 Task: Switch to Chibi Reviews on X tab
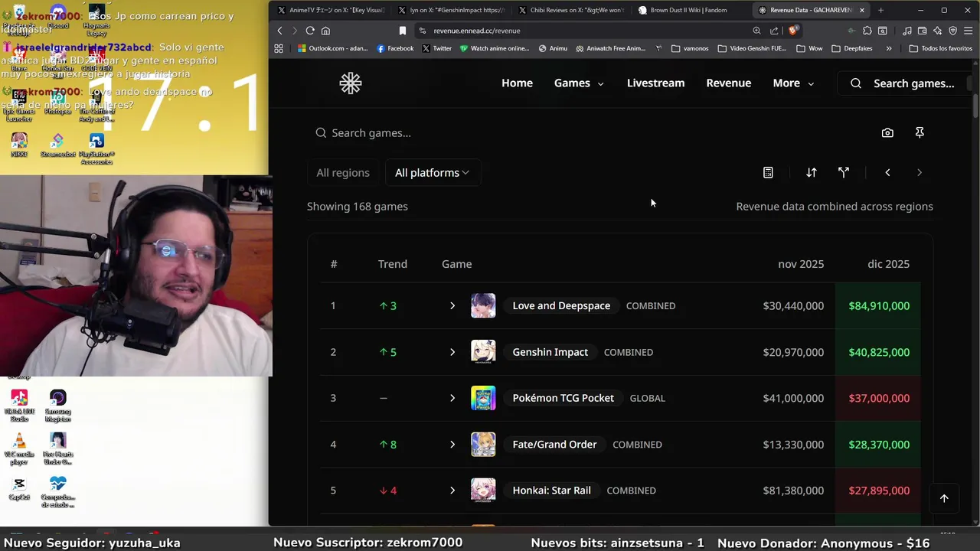(571, 10)
